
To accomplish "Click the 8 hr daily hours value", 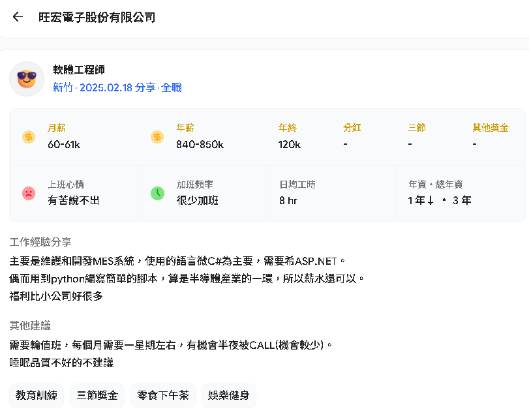I will [x=288, y=200].
